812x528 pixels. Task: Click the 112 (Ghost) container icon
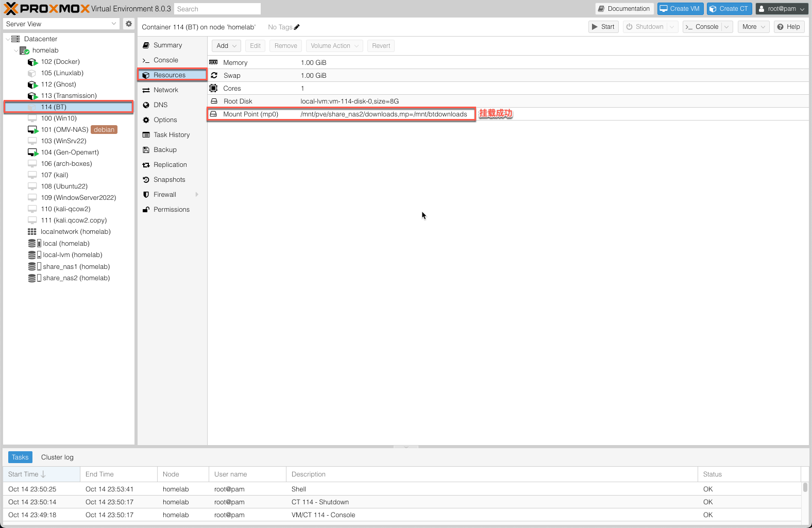tap(32, 84)
